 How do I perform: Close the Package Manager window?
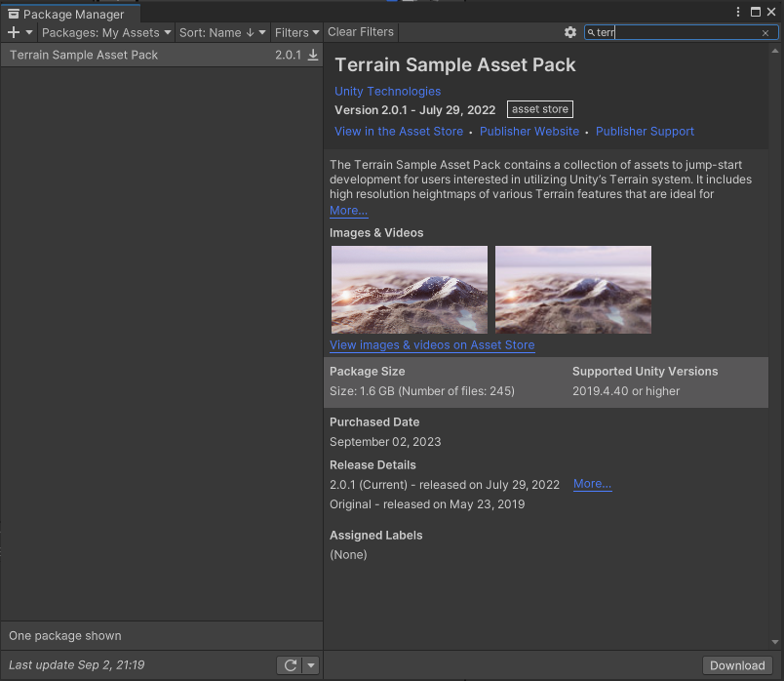point(771,12)
